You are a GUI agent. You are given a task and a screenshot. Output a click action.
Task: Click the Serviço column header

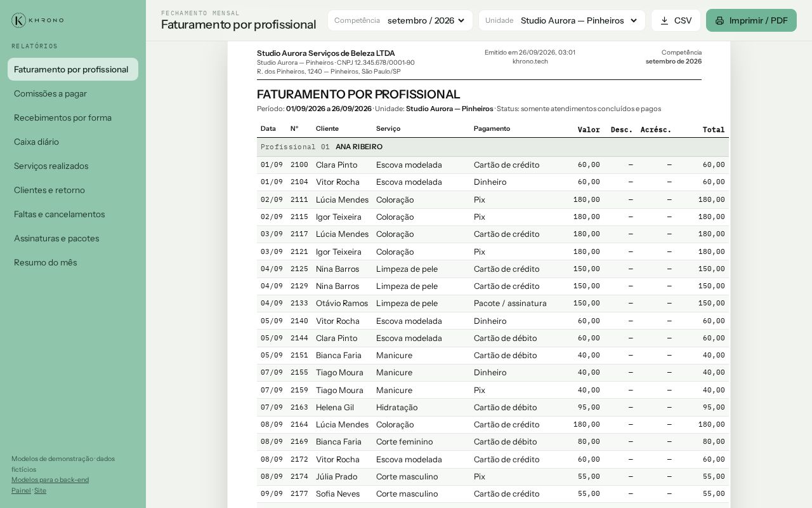[388, 128]
